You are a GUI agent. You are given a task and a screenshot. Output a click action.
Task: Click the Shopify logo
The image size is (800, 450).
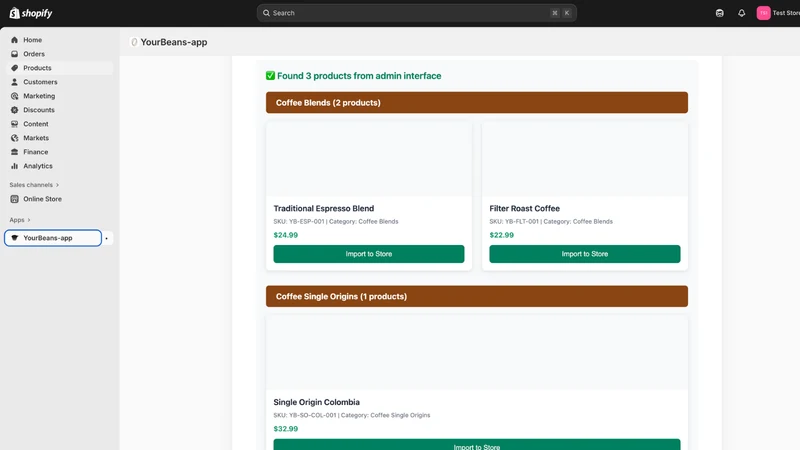pos(31,13)
